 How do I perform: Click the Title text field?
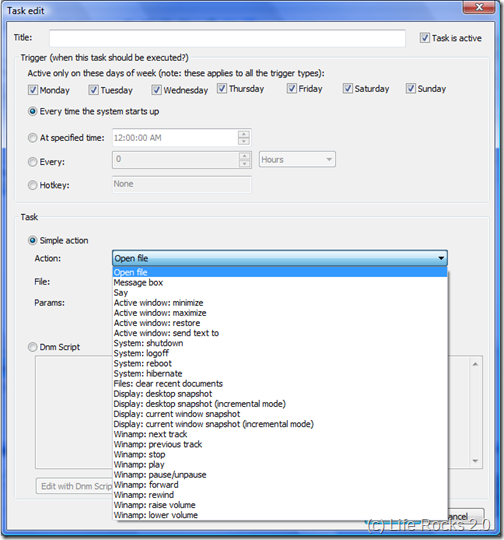227,38
